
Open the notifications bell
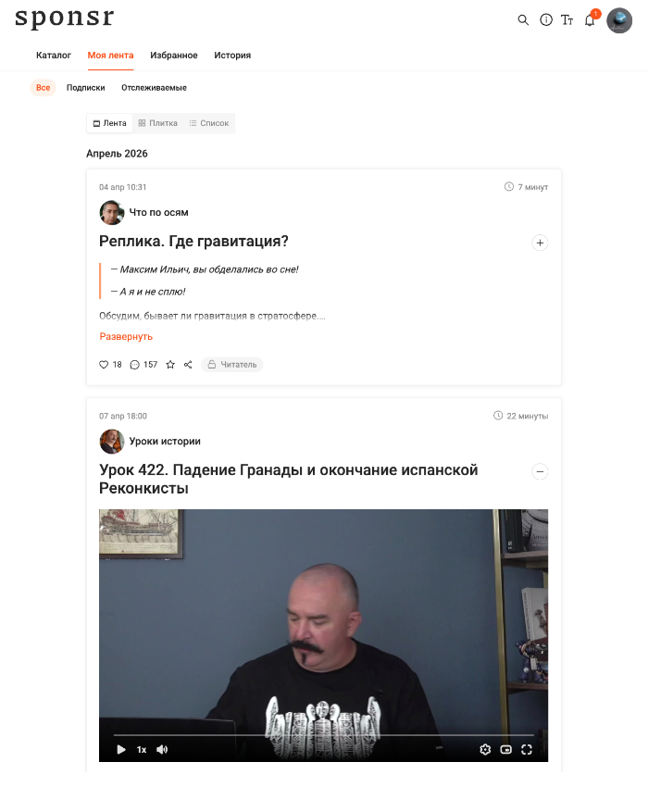(x=590, y=20)
